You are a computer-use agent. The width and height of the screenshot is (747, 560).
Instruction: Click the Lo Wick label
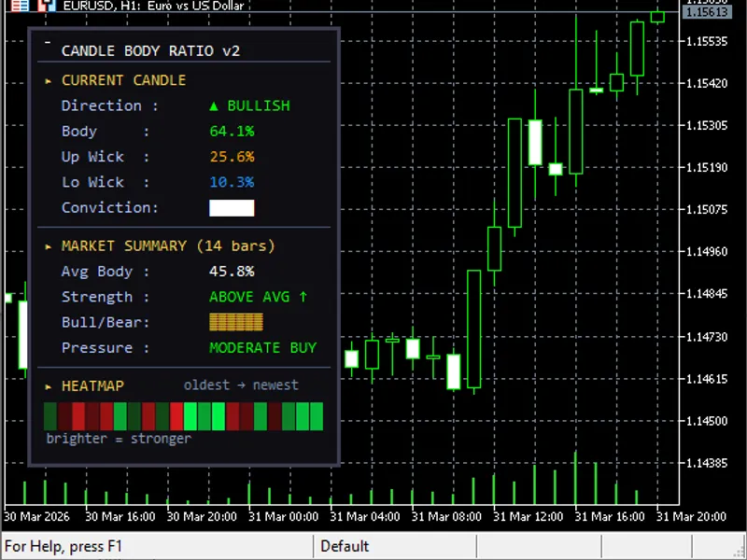pos(92,182)
